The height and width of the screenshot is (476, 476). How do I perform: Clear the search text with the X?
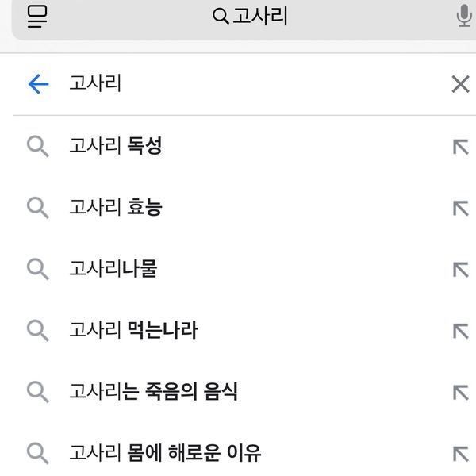(x=460, y=84)
